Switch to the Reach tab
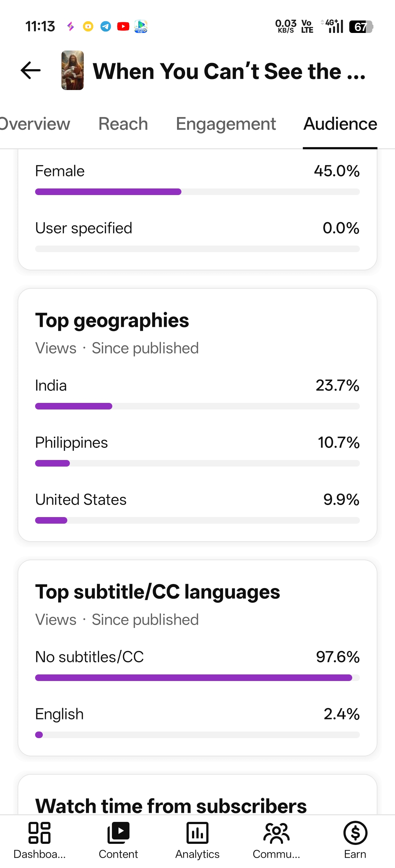This screenshot has height=868, width=395. tap(123, 124)
